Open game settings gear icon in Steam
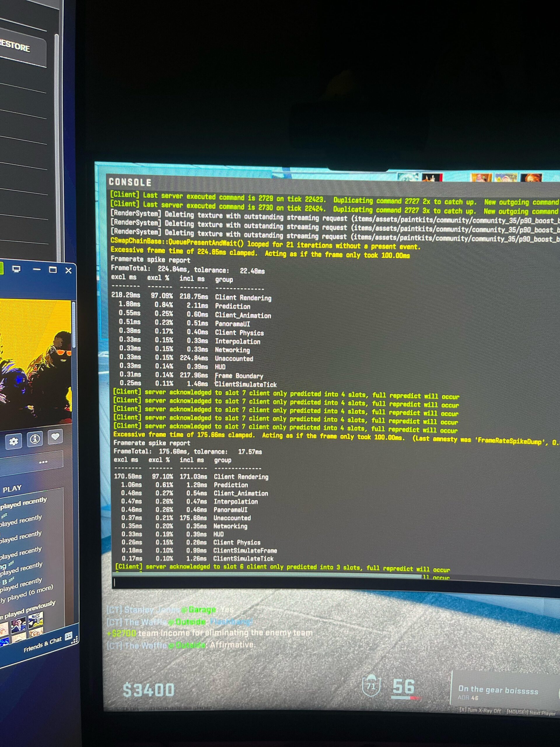 (14, 441)
